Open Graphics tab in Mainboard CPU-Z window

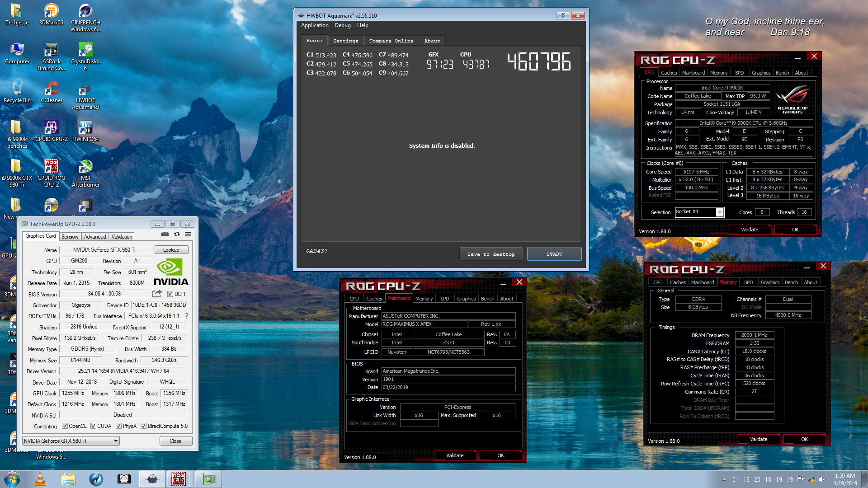pyautogui.click(x=466, y=299)
